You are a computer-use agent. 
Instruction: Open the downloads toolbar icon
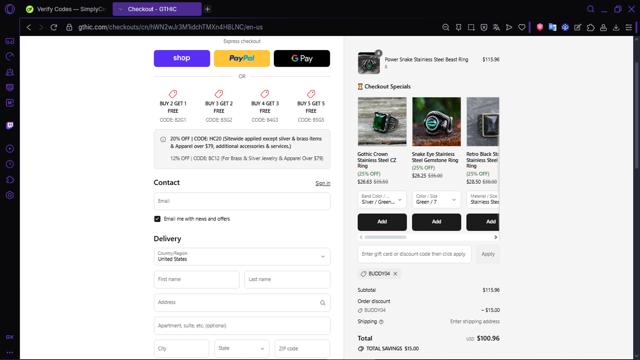tap(616, 27)
